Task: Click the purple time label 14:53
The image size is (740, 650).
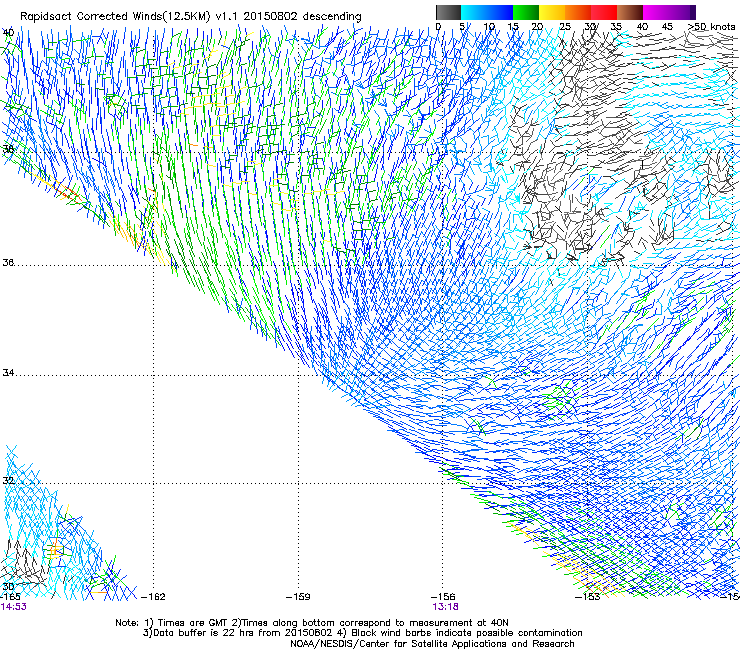Action: click(x=13, y=607)
